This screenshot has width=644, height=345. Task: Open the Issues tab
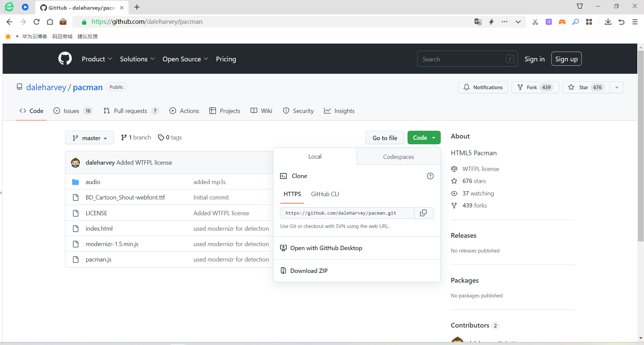click(73, 111)
